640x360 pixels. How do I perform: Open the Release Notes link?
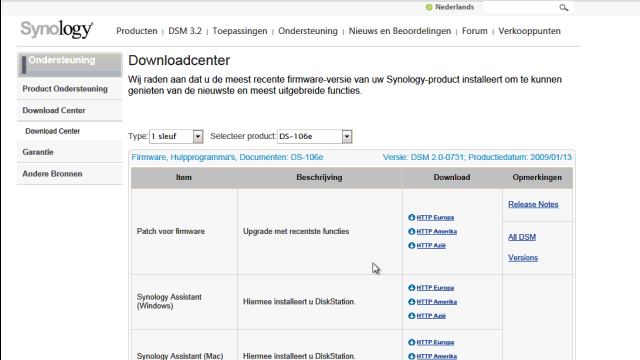(533, 204)
